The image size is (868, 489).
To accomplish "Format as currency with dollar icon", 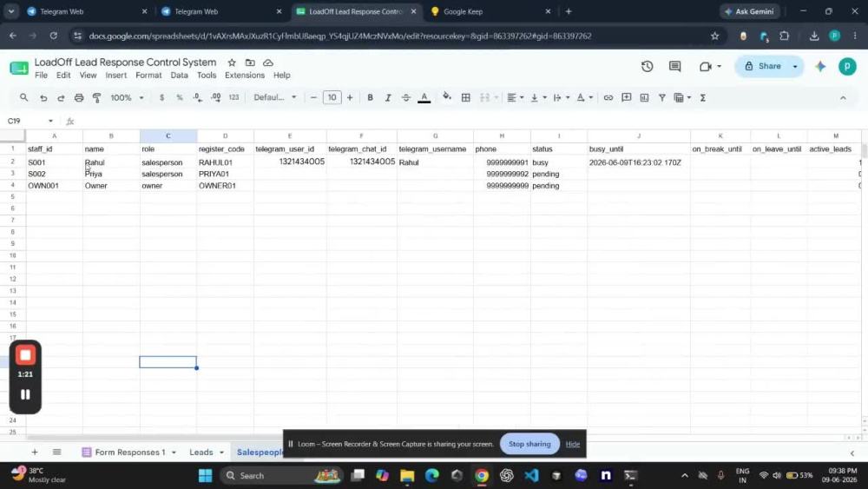I will point(161,97).
